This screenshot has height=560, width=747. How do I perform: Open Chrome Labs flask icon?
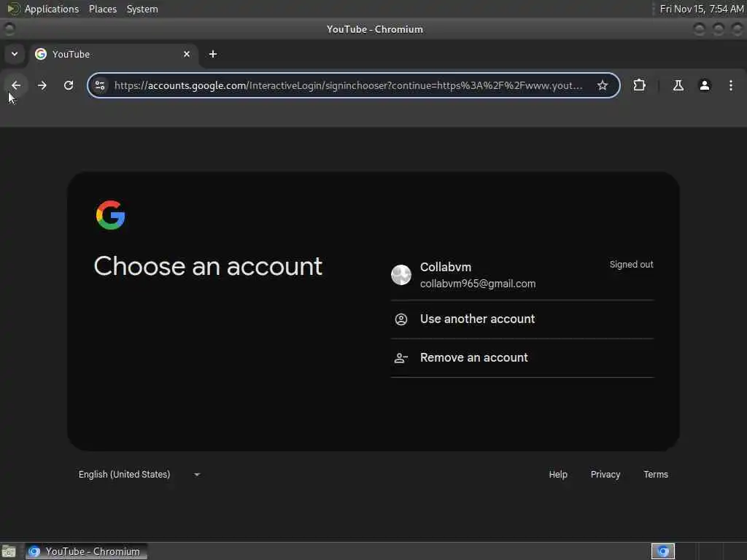coord(678,85)
